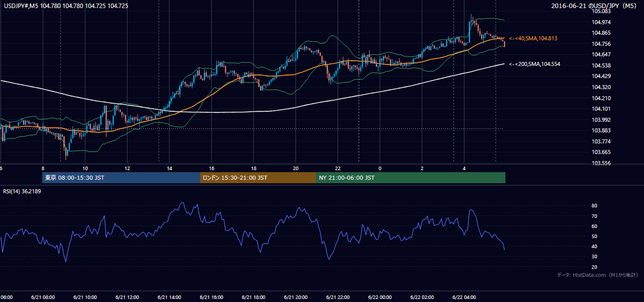The height and width of the screenshot is (302, 644).
Task: Click hour 16 on the price chart time axis
Action: [211, 168]
